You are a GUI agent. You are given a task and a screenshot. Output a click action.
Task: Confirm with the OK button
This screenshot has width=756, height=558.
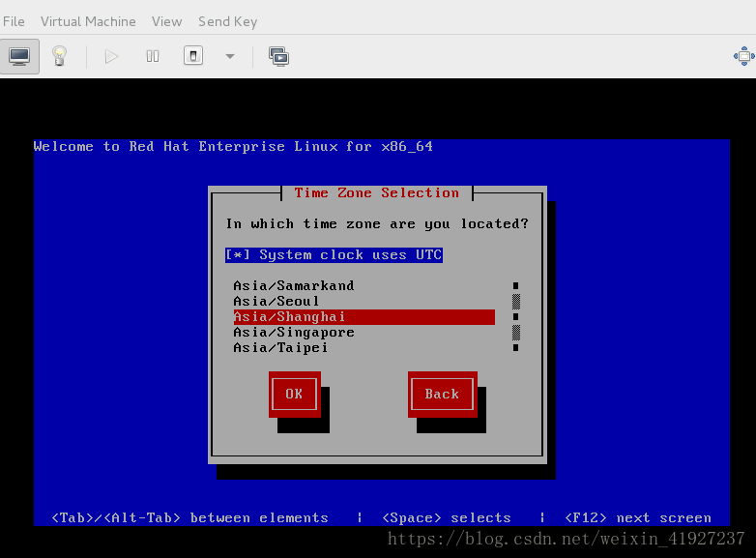tap(295, 394)
